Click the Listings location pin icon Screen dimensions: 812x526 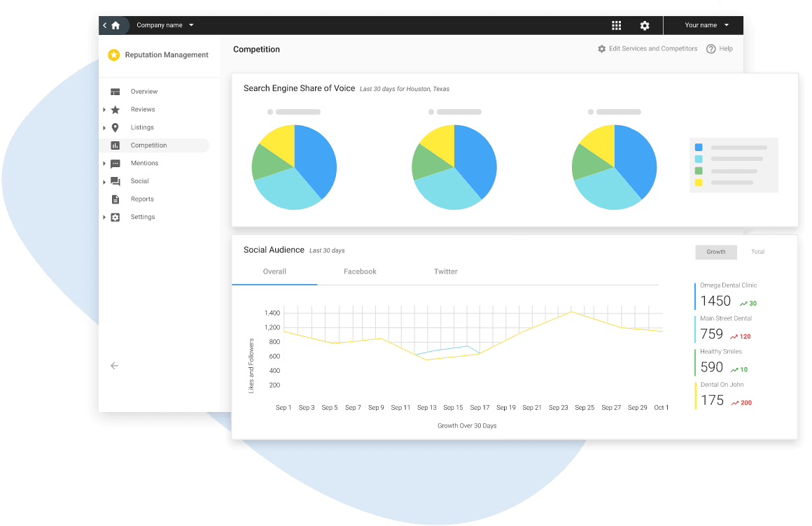[x=115, y=127]
